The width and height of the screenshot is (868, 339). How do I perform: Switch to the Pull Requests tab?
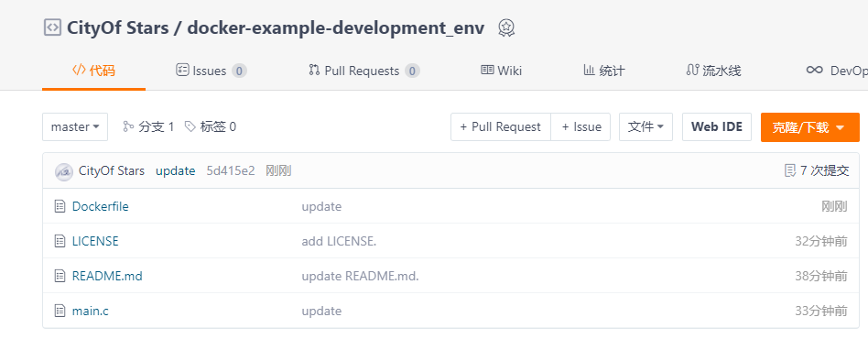[364, 71]
